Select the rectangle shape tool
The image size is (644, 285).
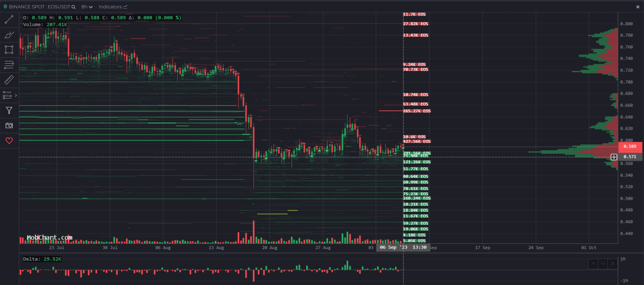click(9, 49)
